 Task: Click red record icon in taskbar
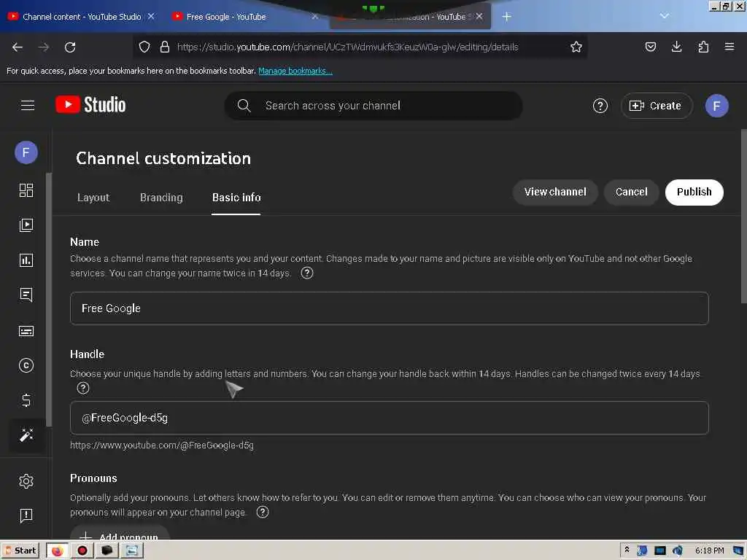[82, 551]
